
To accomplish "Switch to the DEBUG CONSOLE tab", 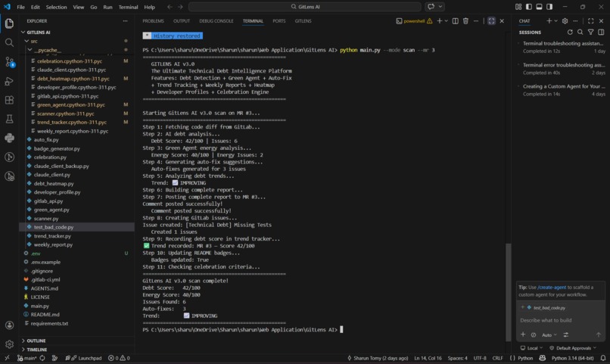I will pyautogui.click(x=216, y=21).
